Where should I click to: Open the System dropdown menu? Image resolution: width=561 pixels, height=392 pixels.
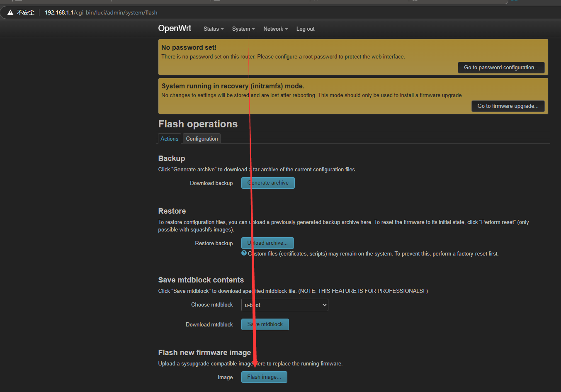[x=243, y=29]
